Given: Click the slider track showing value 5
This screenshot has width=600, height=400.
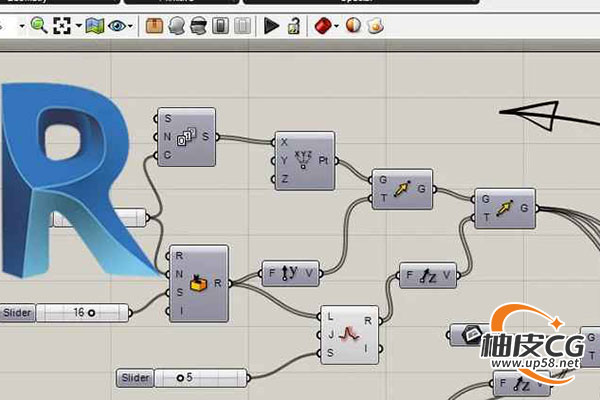Looking at the screenshot, I should pos(201,378).
